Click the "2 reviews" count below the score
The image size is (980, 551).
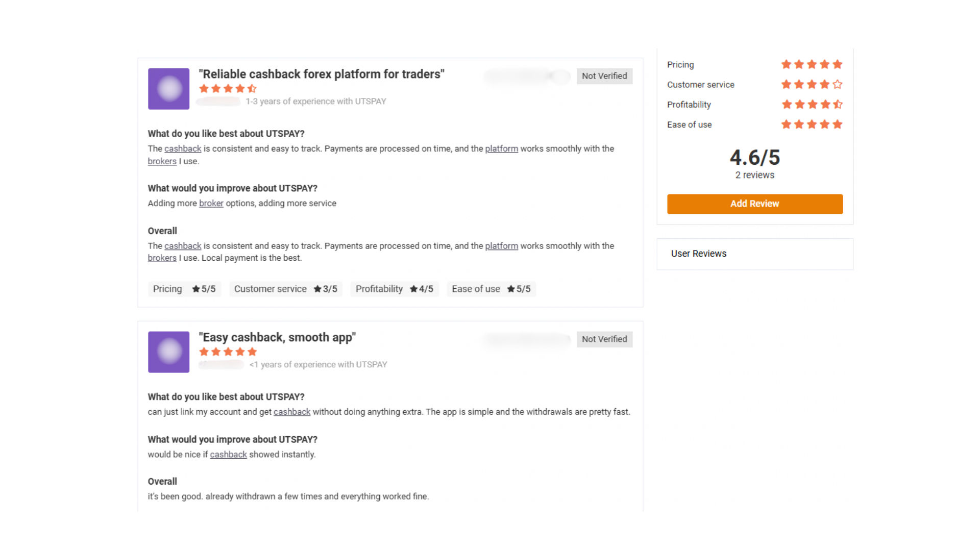point(754,175)
